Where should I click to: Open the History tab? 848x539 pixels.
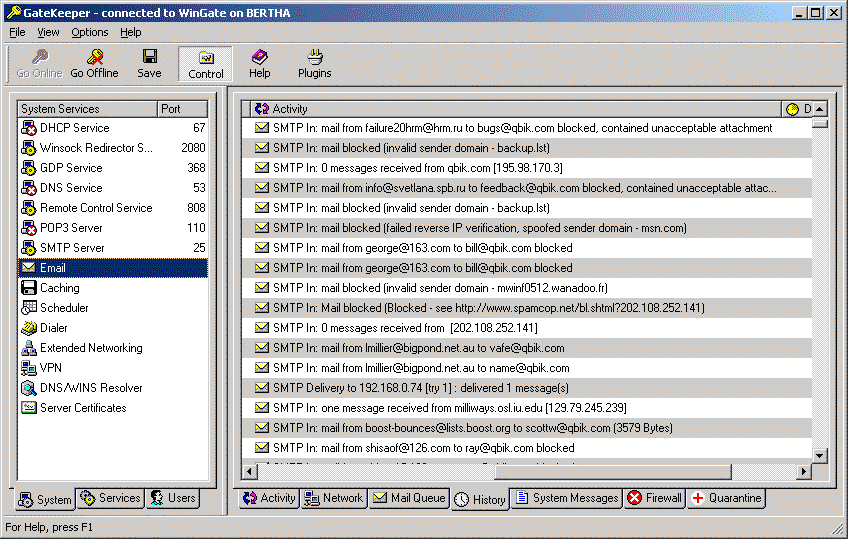point(480,500)
